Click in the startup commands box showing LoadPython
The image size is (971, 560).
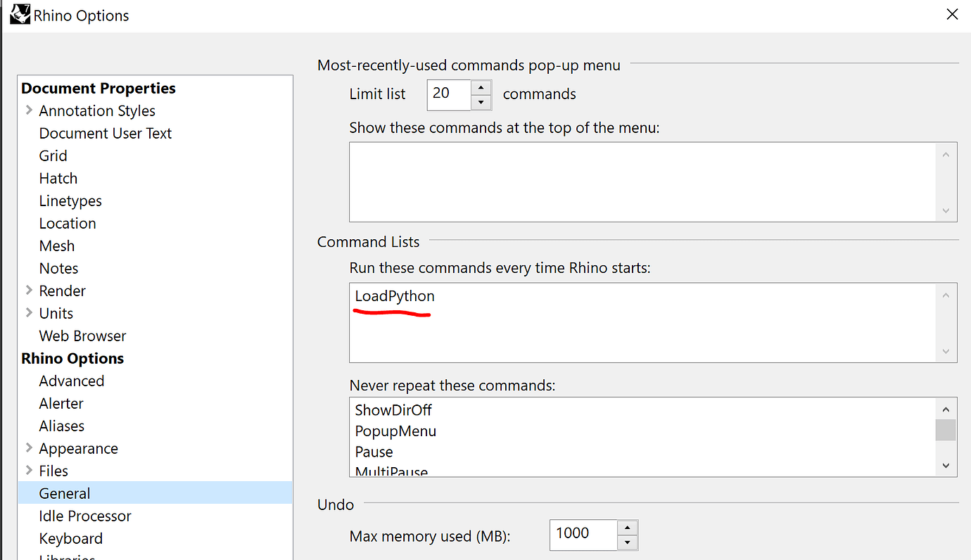563,322
